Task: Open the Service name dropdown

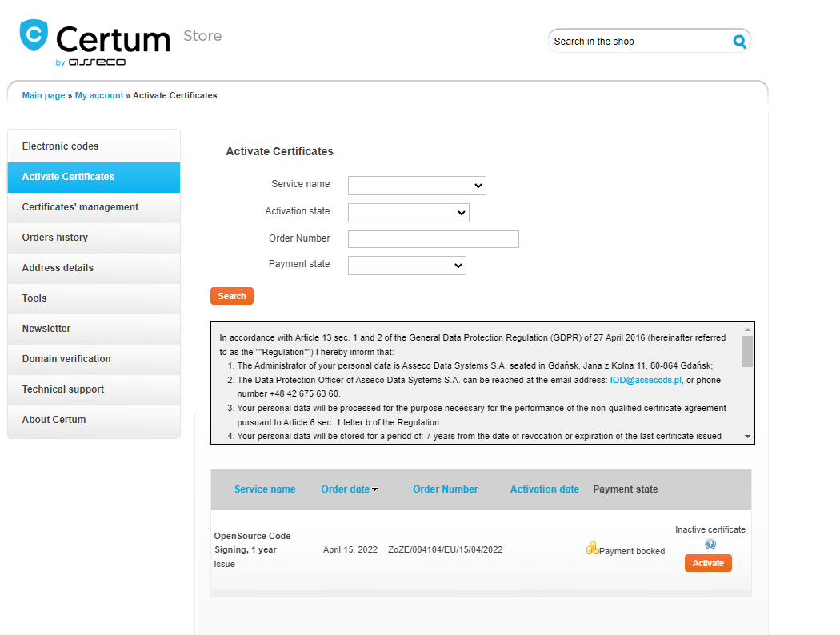Action: click(417, 186)
